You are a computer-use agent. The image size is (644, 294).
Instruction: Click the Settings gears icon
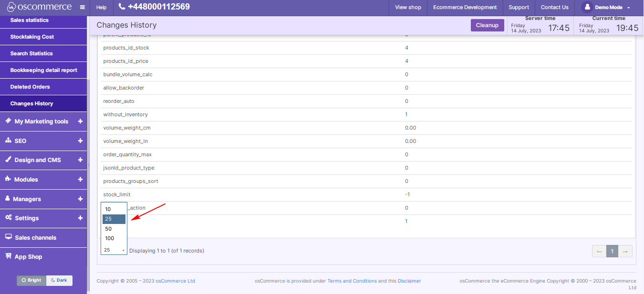click(9, 218)
